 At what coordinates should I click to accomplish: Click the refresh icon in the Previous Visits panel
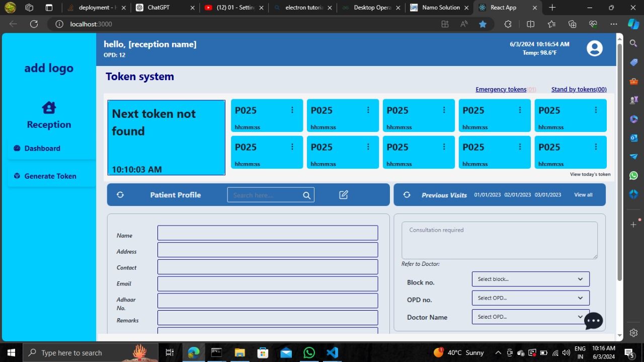point(407,194)
